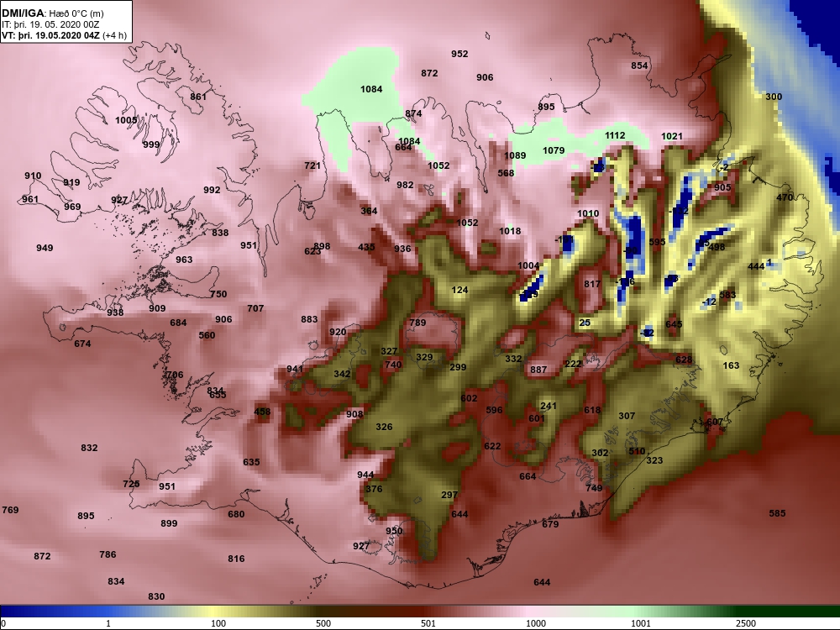The height and width of the screenshot is (630, 840).
Task: Click the map value '789'
Action: click(x=417, y=323)
